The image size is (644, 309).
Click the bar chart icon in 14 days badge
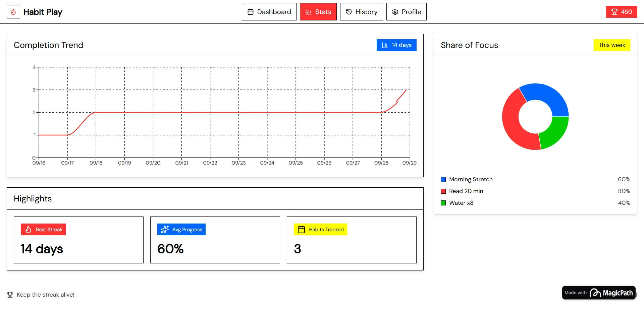coord(385,45)
